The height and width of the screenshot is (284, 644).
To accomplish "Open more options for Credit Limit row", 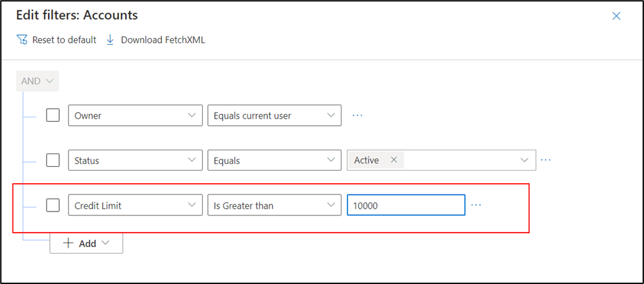I will (476, 205).
